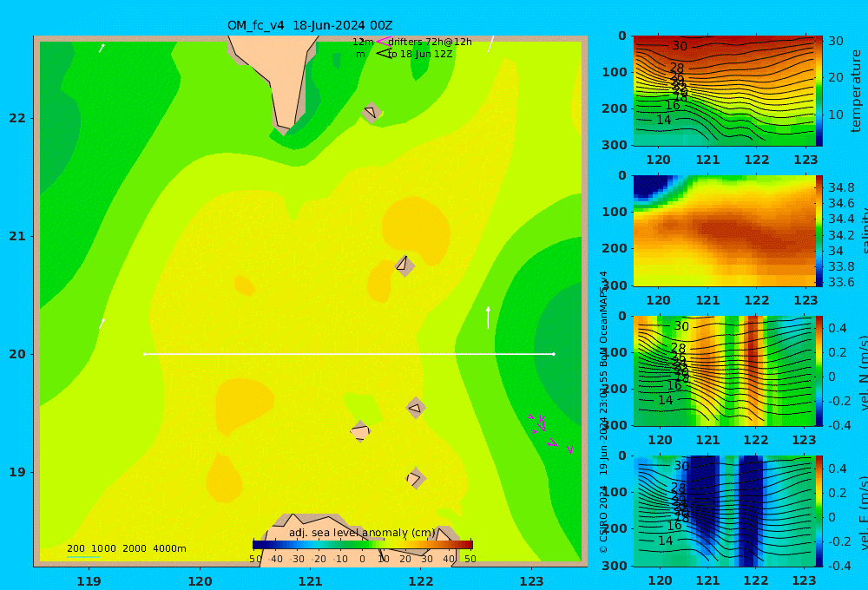Click latitude label 19 on the main map
Screen dimensions: 868x590
17,472
